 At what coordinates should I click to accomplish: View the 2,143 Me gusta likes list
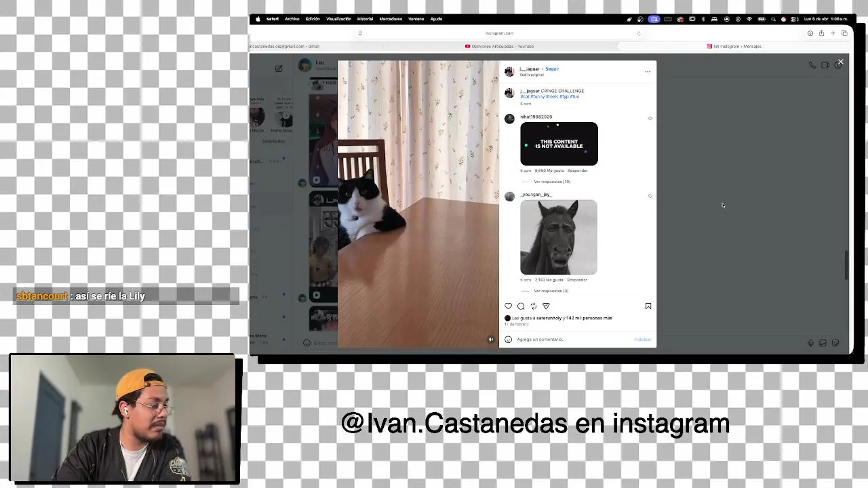[x=549, y=280]
